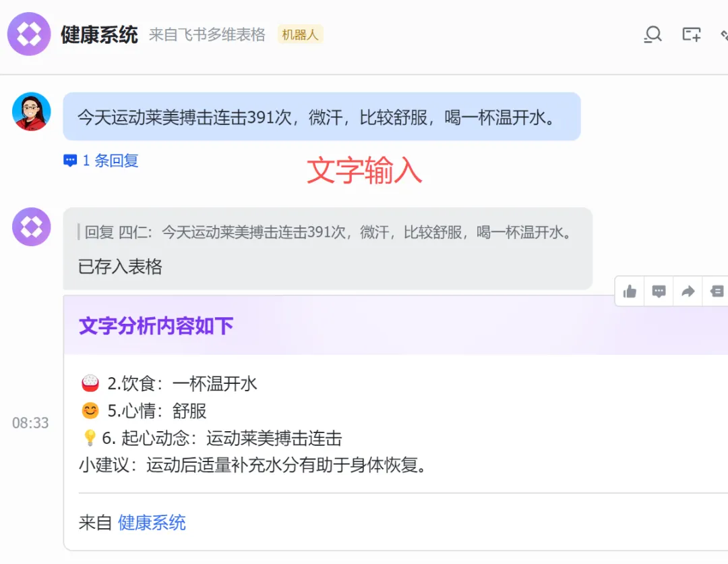Open the 健康系统 bot avatar in header

(x=29, y=34)
